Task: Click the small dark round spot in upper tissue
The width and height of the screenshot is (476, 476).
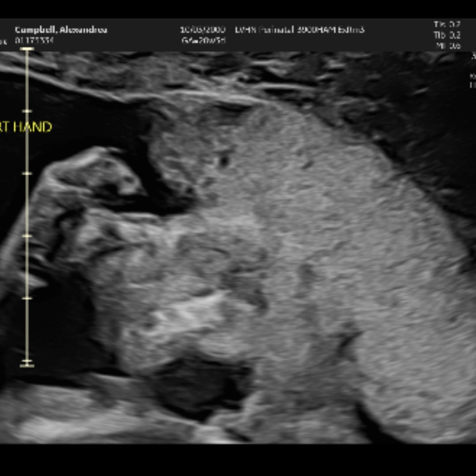Action: pos(224,160)
